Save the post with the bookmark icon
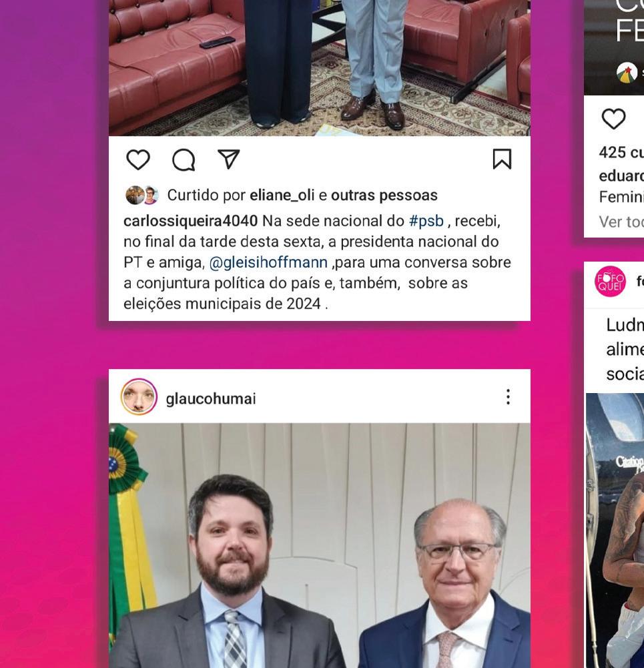The image size is (644, 668). click(x=502, y=159)
